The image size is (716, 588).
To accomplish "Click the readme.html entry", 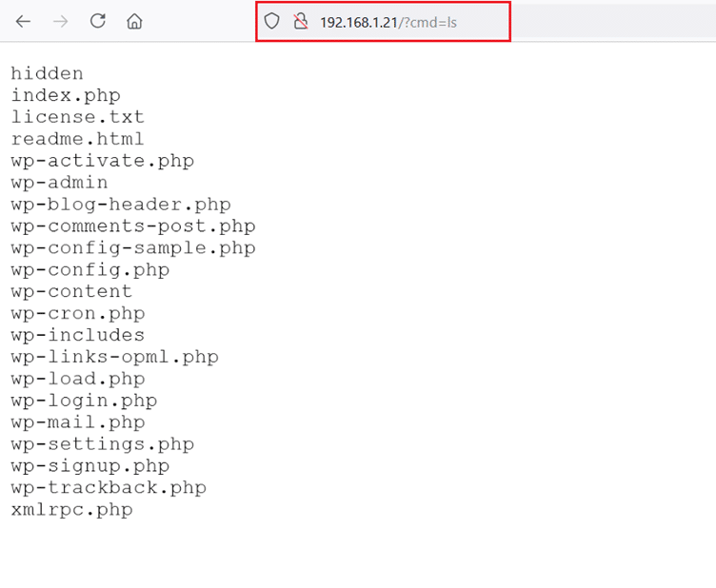I will coord(77,139).
